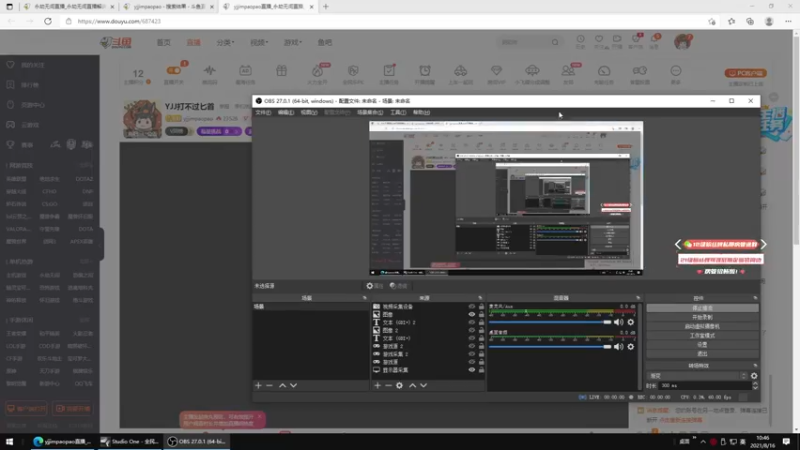The width and height of the screenshot is (800, 450).
Task: Click the Properties gear button above scenes
Action: click(374, 286)
